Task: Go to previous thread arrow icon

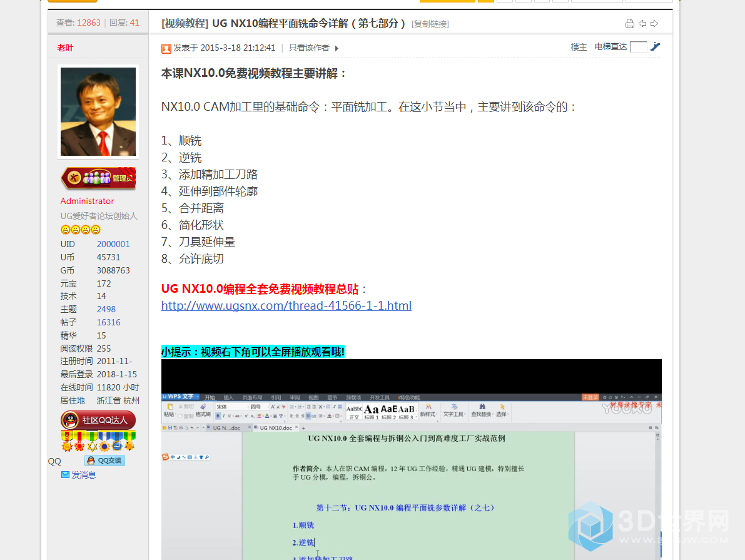Action: point(642,24)
